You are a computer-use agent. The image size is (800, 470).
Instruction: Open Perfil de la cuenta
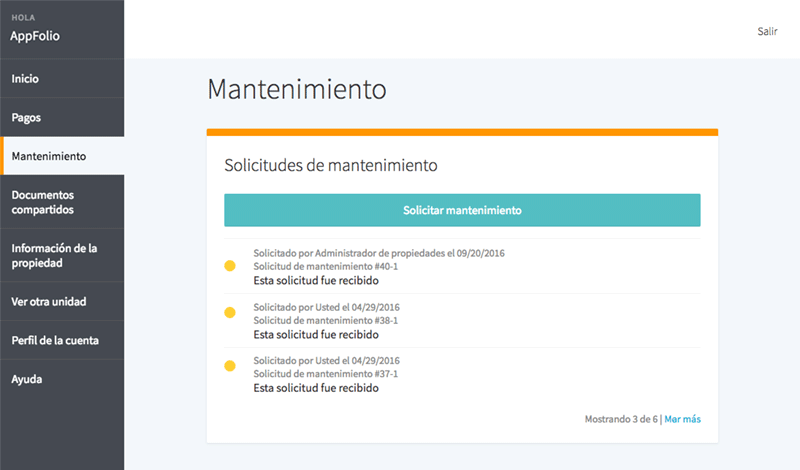55,340
